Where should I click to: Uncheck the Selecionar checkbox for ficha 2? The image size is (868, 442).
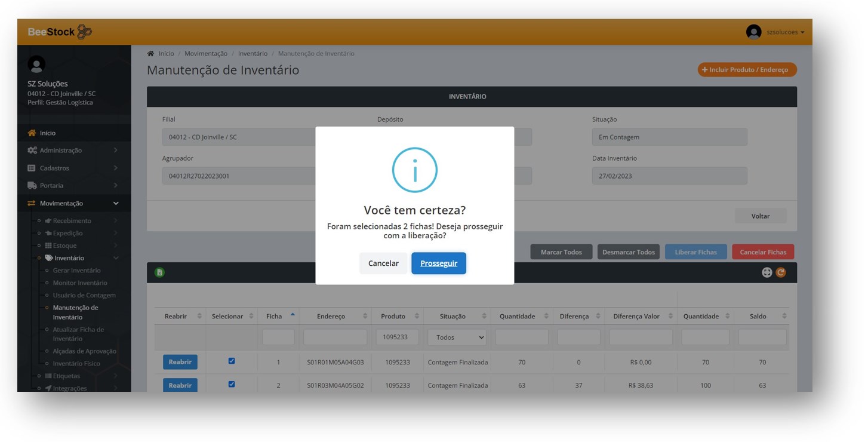232,384
